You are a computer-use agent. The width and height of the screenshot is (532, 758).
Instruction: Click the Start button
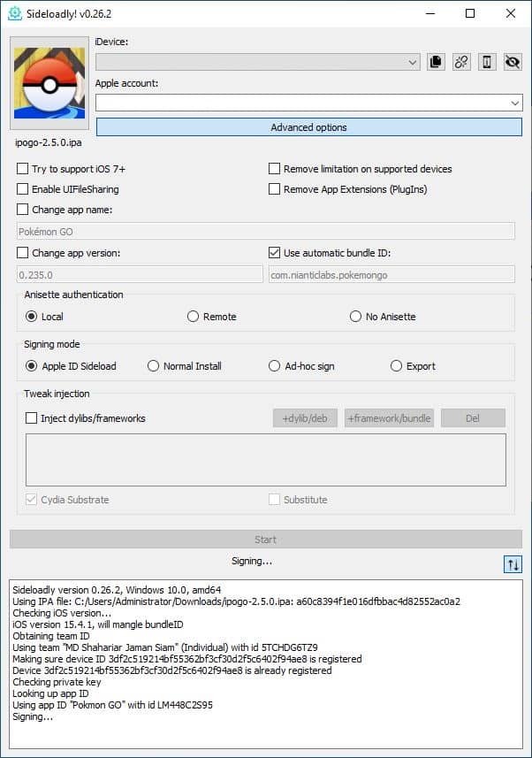pyautogui.click(x=266, y=540)
